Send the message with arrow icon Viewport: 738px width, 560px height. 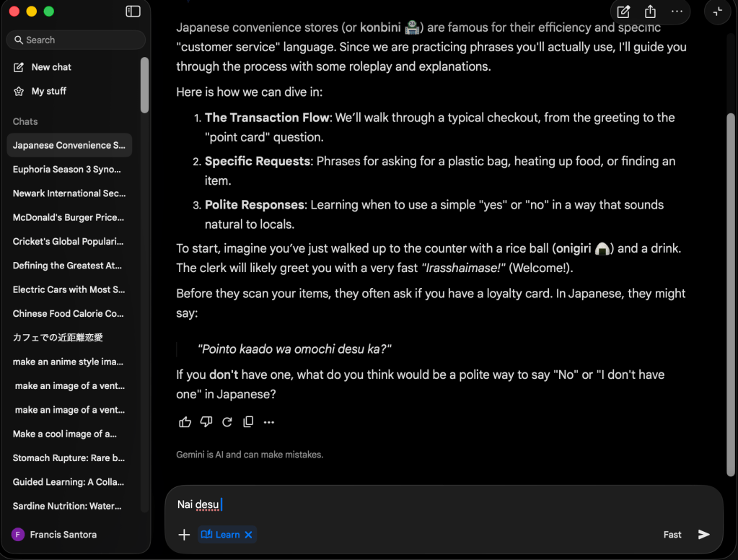point(703,535)
